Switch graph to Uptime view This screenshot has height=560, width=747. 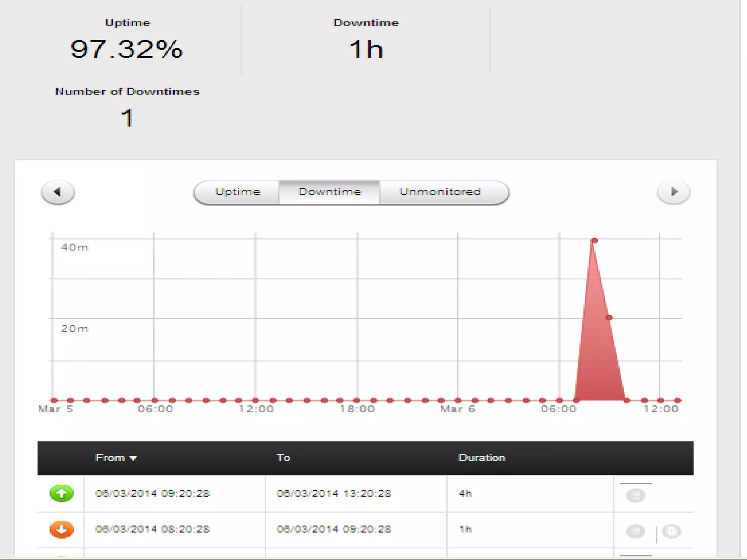(x=237, y=192)
